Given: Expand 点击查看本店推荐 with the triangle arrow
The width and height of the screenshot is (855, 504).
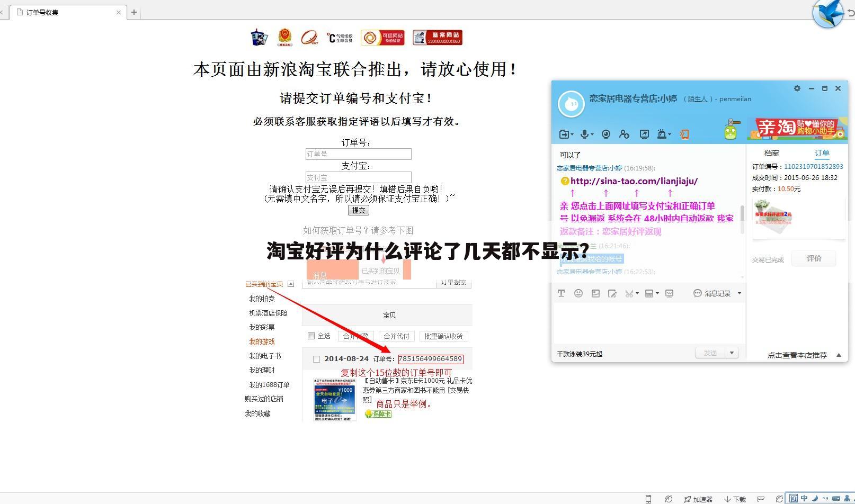Looking at the screenshot, I should (x=839, y=355).
